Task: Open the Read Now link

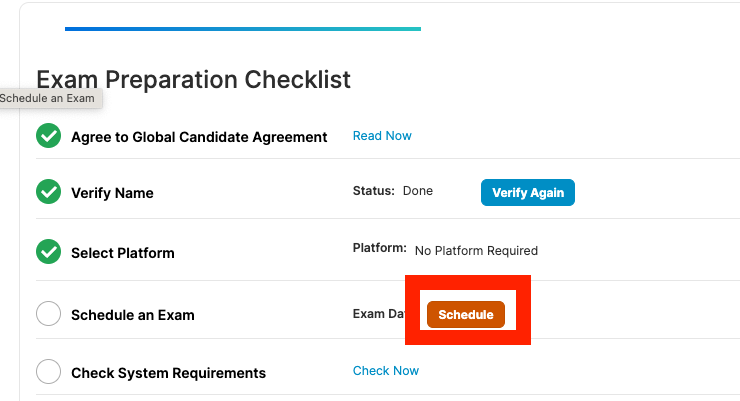Action: (x=382, y=136)
